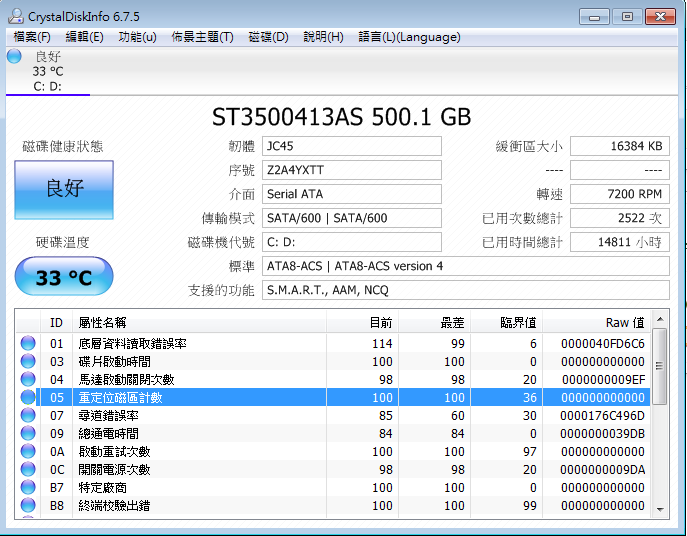The image size is (687, 536).
Task: Open the 檔案(F) menu
Action: (32, 37)
